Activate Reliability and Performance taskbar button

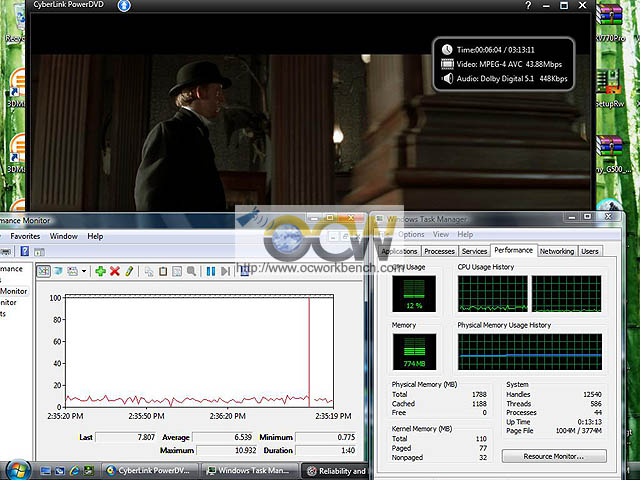click(x=336, y=471)
